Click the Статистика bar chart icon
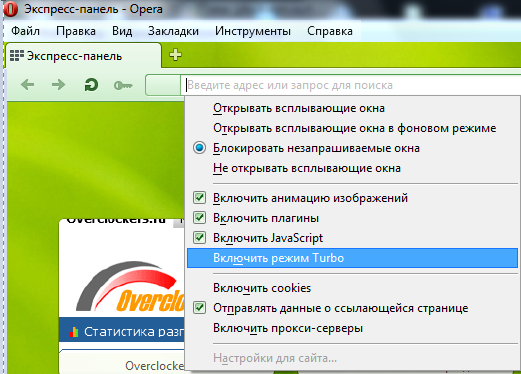 (x=74, y=332)
